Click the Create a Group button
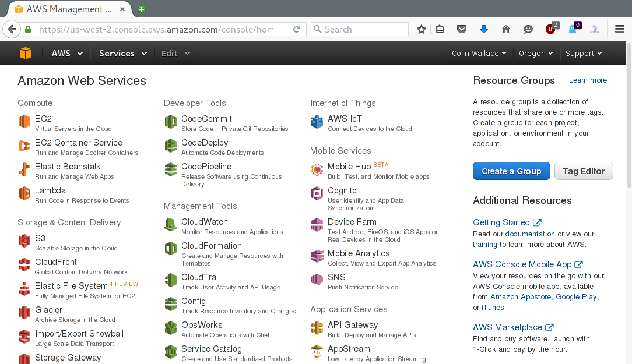 [x=511, y=171]
